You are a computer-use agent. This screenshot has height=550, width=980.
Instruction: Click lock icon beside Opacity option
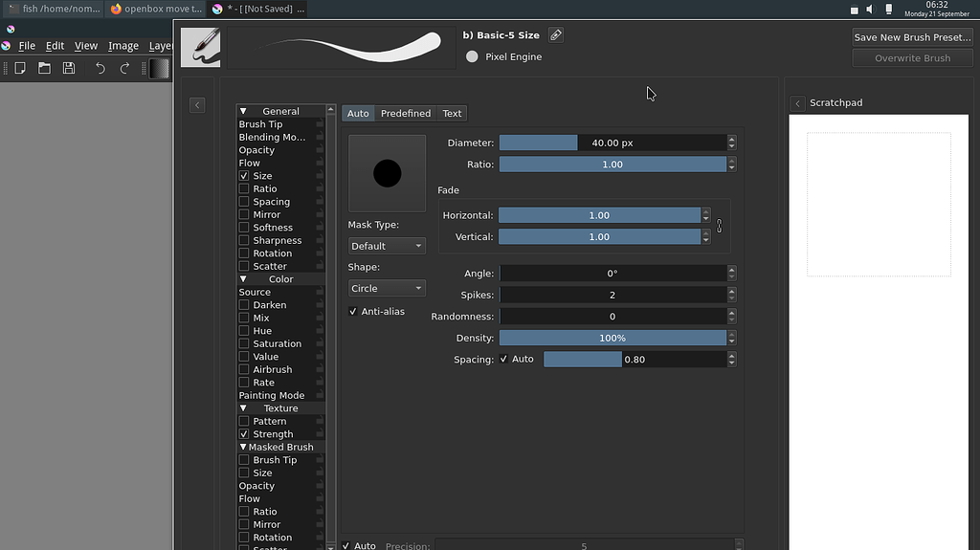(320, 150)
